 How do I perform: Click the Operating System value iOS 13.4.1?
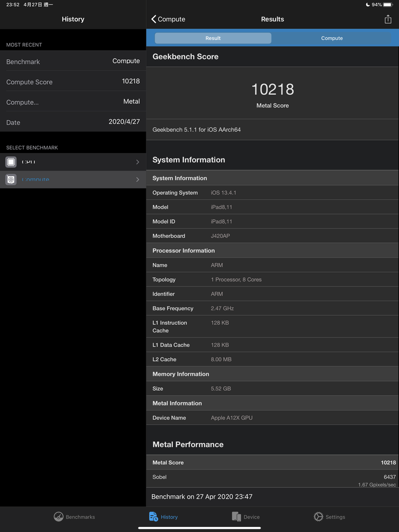tap(223, 193)
